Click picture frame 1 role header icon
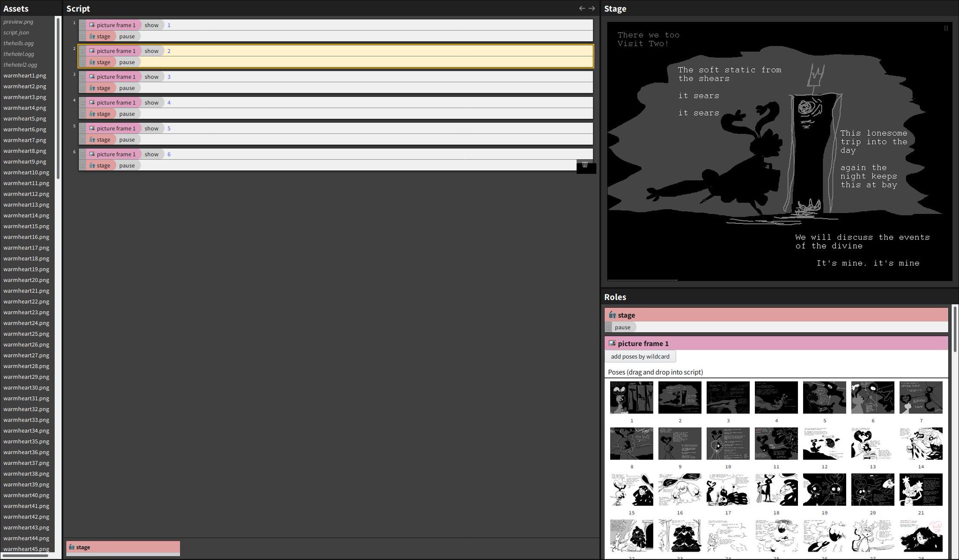 (612, 343)
